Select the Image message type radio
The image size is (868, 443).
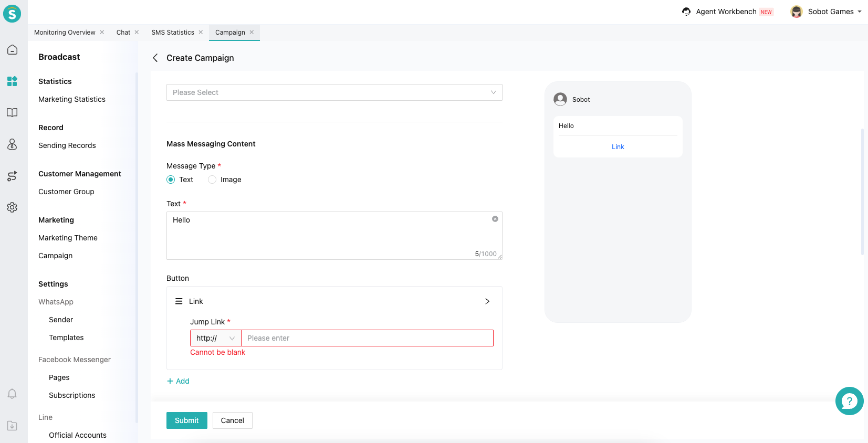(212, 180)
